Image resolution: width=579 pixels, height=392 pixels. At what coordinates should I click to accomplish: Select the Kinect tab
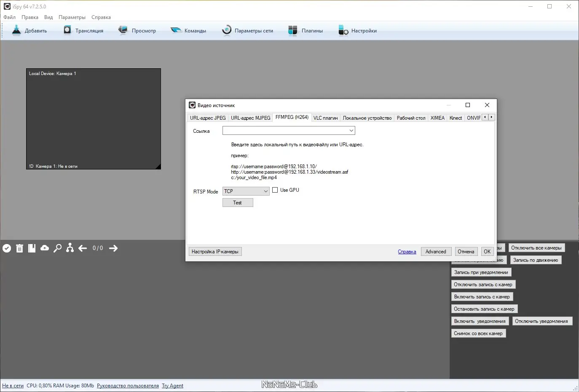(x=456, y=118)
